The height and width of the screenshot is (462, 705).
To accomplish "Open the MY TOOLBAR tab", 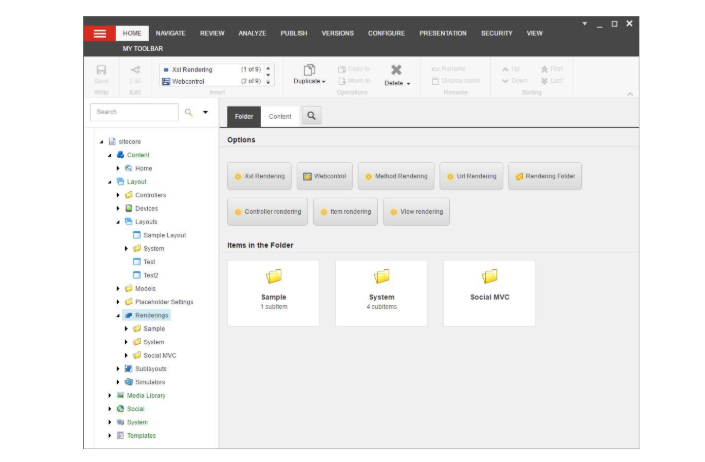I will [143, 49].
